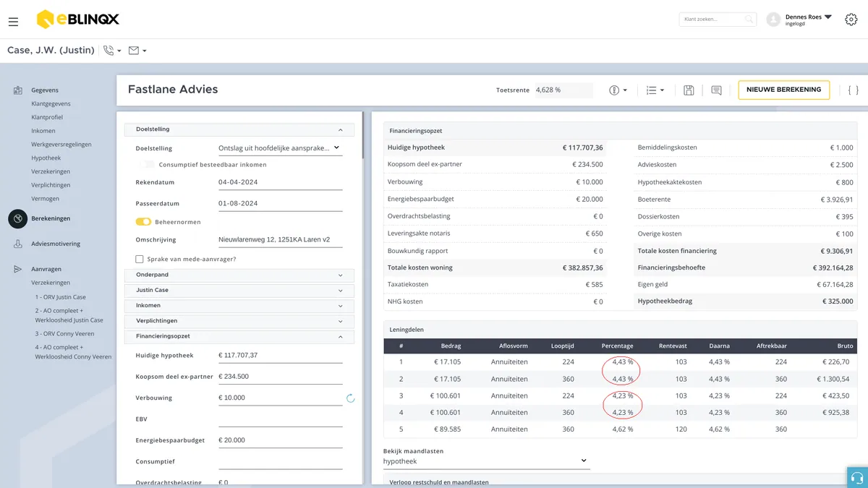Click the eBLINQX logo
This screenshot has height=488, width=868.
[x=77, y=20]
